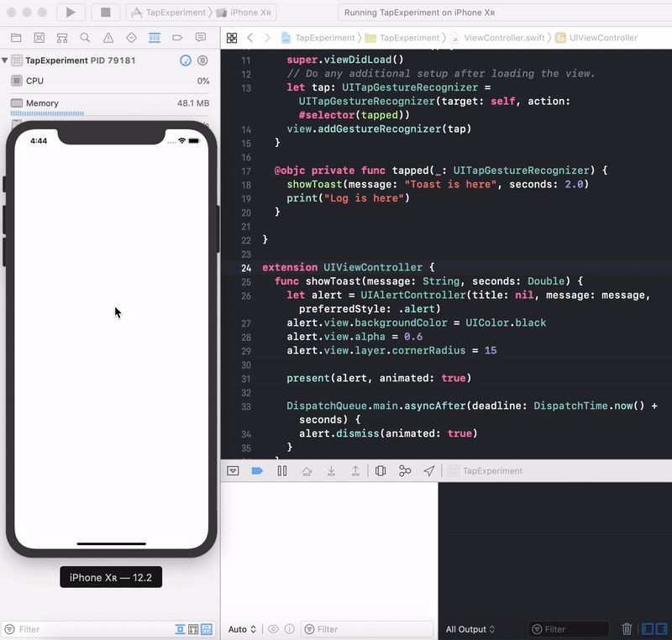Click the last navigator filter bar toggle
672x640 pixels.
(207, 629)
